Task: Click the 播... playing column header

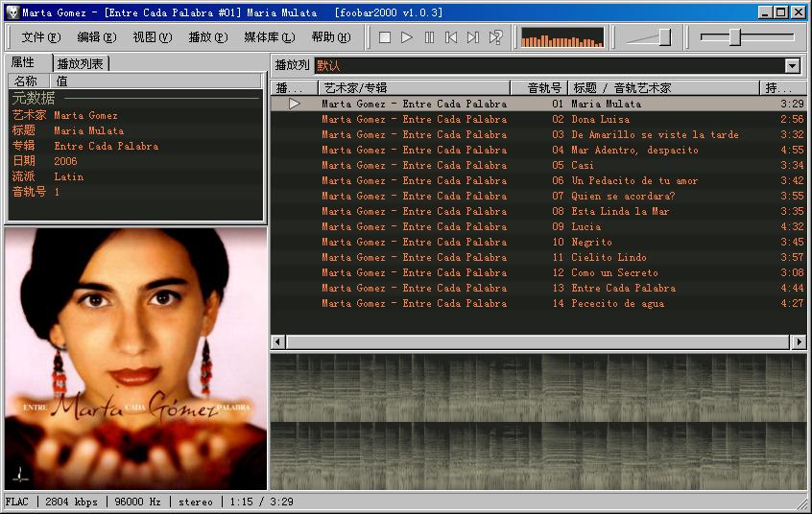Action: pos(294,88)
